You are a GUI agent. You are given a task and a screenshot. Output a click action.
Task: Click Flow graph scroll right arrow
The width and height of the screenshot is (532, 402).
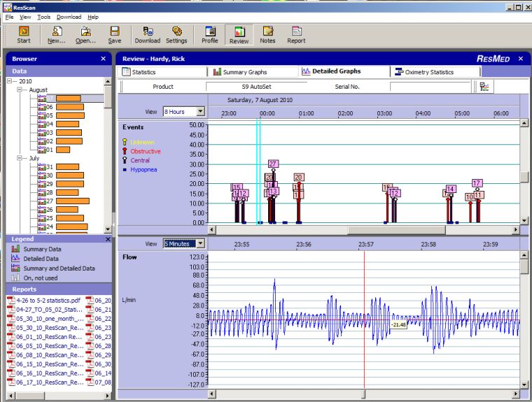point(516,394)
